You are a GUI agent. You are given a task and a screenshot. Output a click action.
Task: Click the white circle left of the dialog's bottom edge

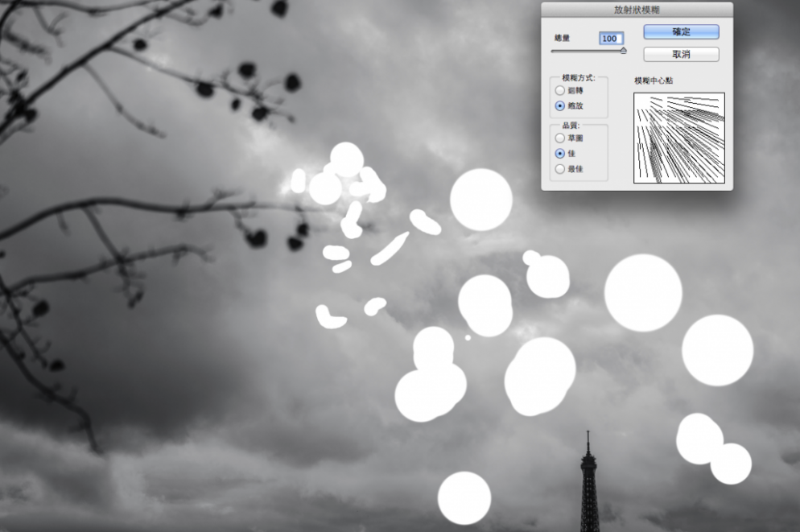pos(480,200)
